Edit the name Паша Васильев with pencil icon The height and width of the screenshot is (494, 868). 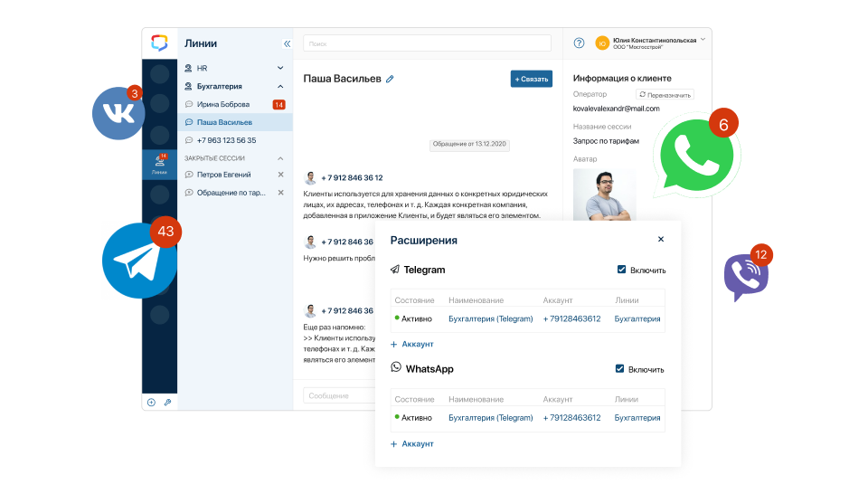391,80
